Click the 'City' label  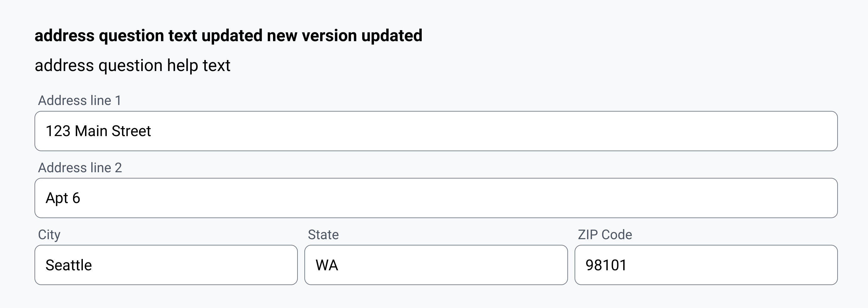click(50, 235)
